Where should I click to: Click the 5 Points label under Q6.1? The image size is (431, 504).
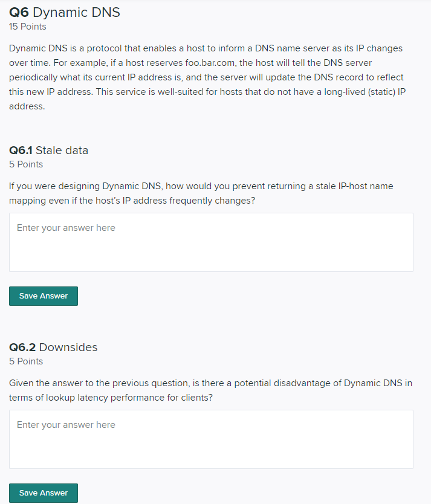coord(25,164)
